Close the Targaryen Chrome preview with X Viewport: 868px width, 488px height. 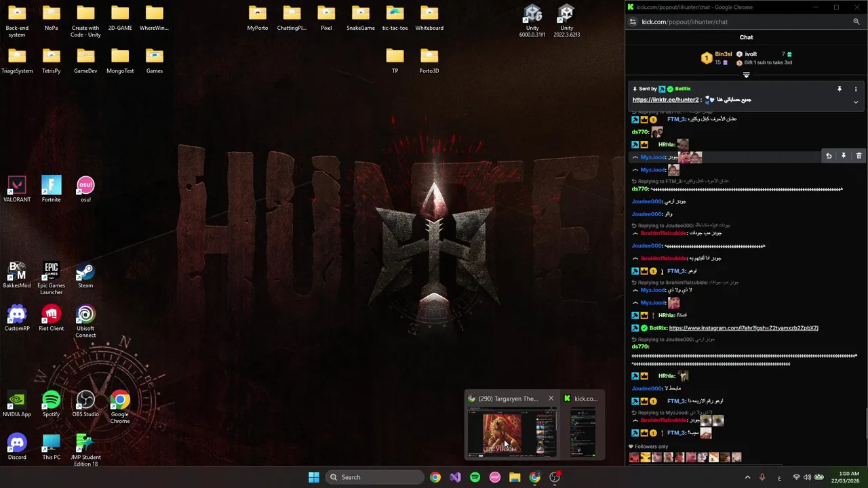tap(551, 399)
